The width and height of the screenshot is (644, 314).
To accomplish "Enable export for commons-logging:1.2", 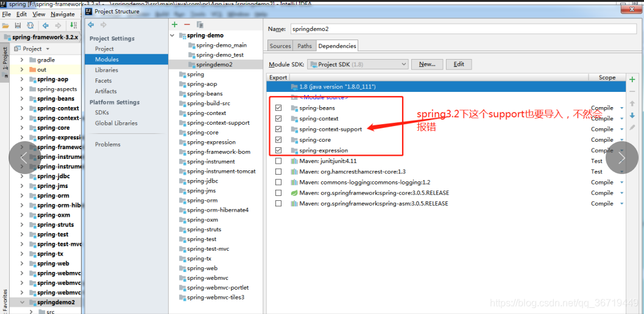I will coord(278,182).
